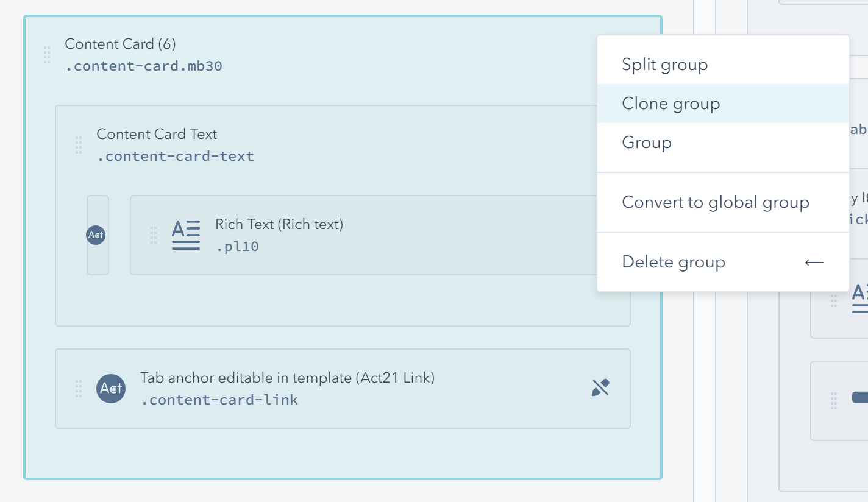
Task: Click the .pl10 class under Rich Text
Action: pos(237,247)
